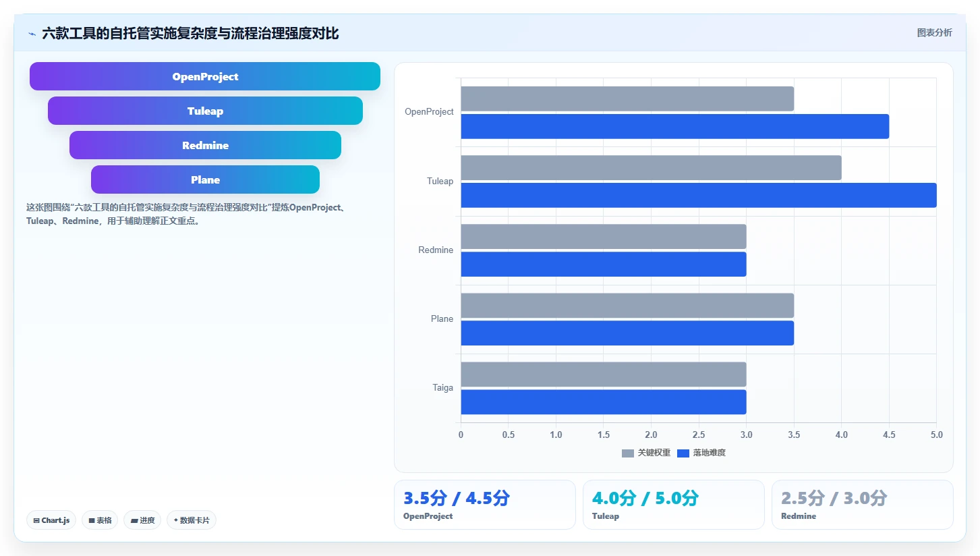980x556 pixels.
Task: Click the Plane y-axis label
Action: pos(442,319)
